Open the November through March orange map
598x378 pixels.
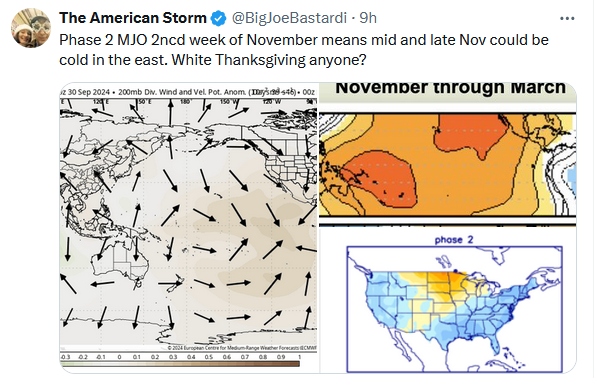(x=448, y=154)
